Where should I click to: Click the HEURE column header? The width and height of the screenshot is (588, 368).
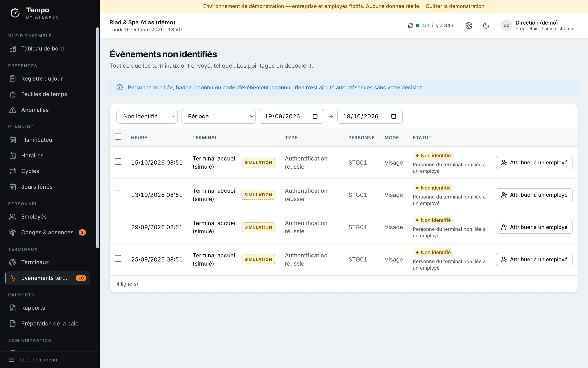pos(139,138)
